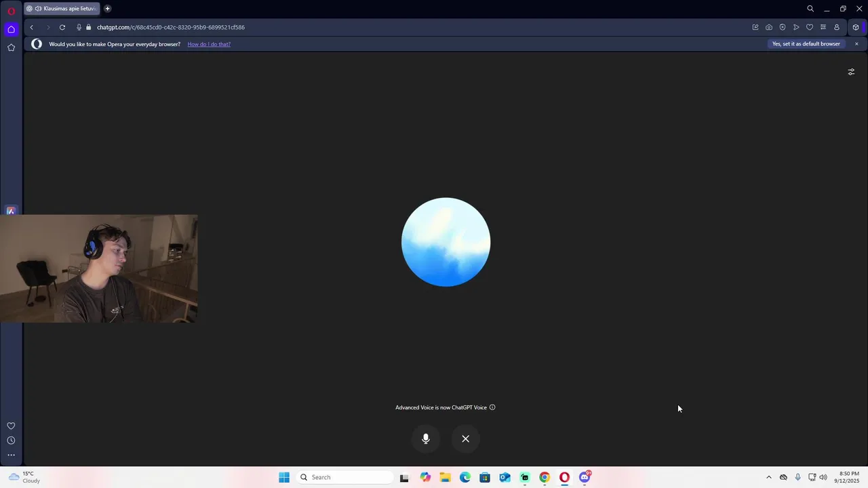
Task: Open voice settings sliders icon
Action: pyautogui.click(x=851, y=72)
